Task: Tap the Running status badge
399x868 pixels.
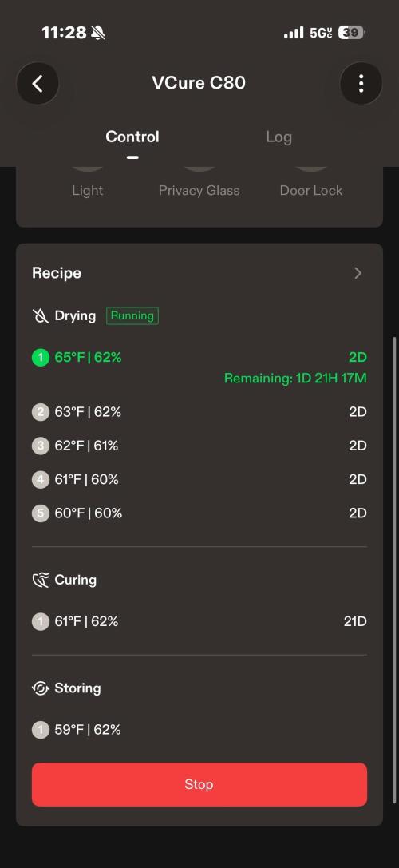Action: (x=132, y=316)
